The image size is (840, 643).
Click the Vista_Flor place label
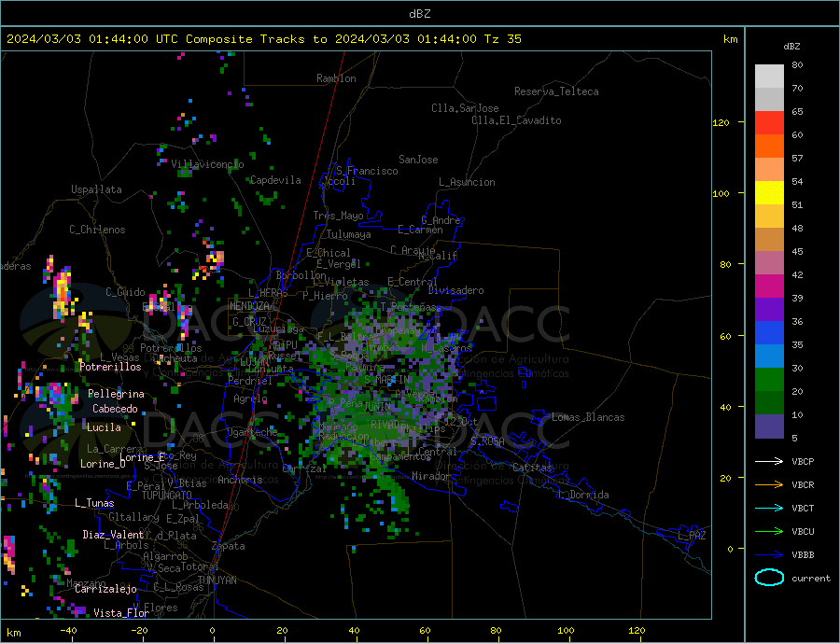click(x=121, y=613)
